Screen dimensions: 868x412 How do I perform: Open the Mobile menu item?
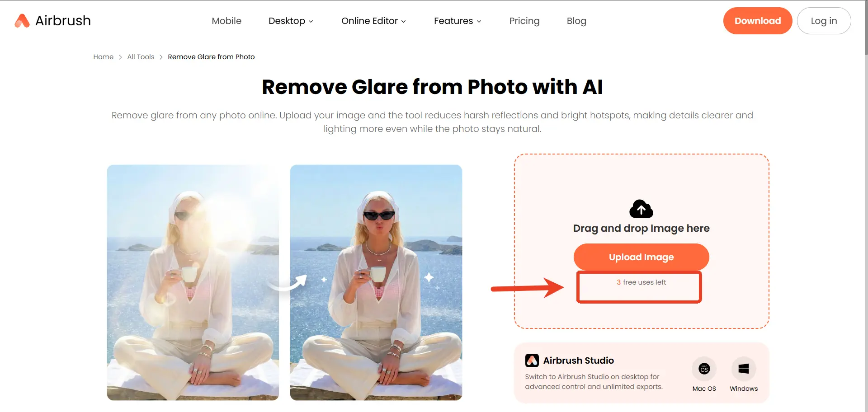click(x=226, y=21)
